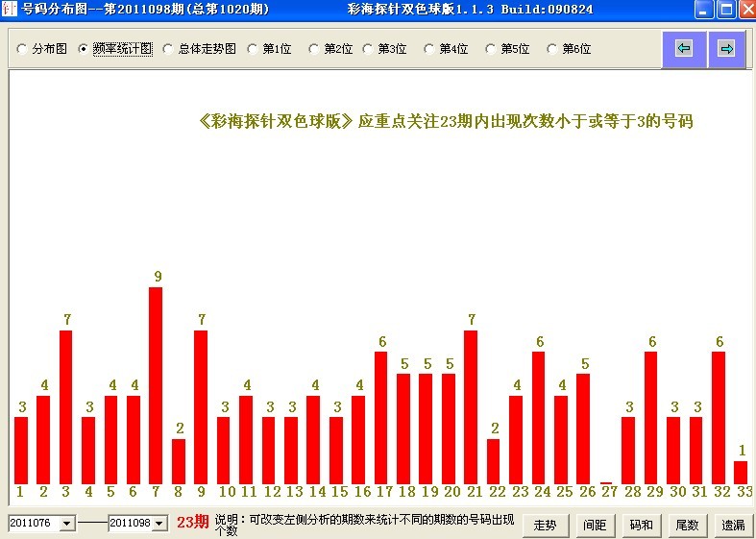This screenshot has height=539, width=756.
Task: Close the chart window
Action: pos(745,10)
